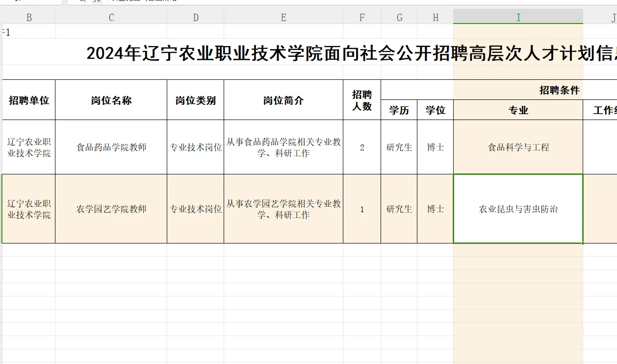
Task: Select the 岗位名称 header cell
Action: [111, 100]
